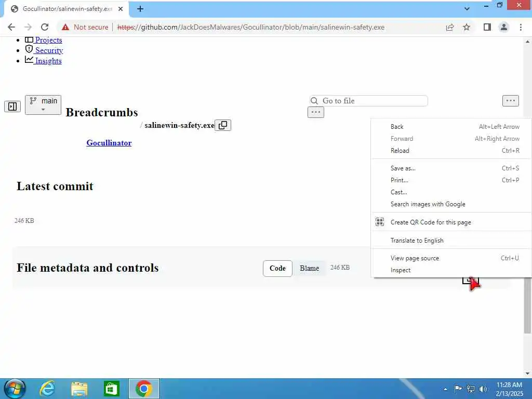This screenshot has height=399, width=532.
Task: Open a new tab with plus button
Action: coord(140,9)
